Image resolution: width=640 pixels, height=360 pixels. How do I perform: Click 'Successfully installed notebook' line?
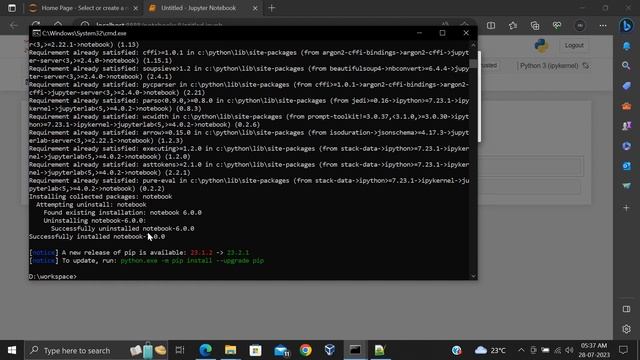pos(97,237)
